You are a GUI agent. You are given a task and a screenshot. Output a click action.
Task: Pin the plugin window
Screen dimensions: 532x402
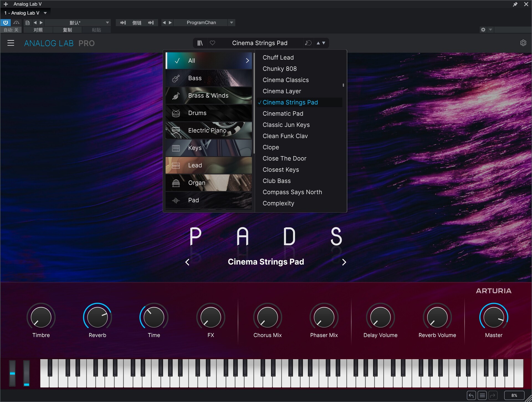pyautogui.click(x=515, y=4)
